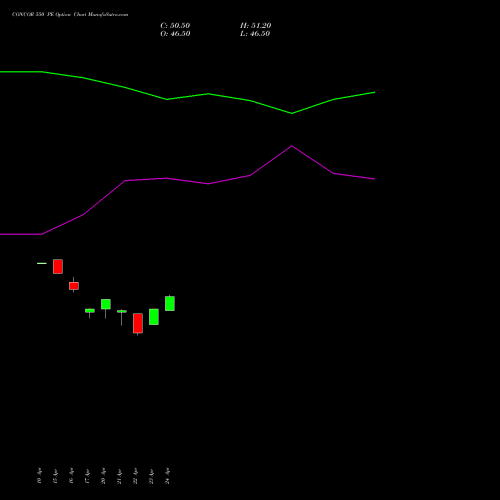Select the thin green candlestick for 17 Apr
The image size is (500, 500).
pyautogui.click(x=90, y=311)
